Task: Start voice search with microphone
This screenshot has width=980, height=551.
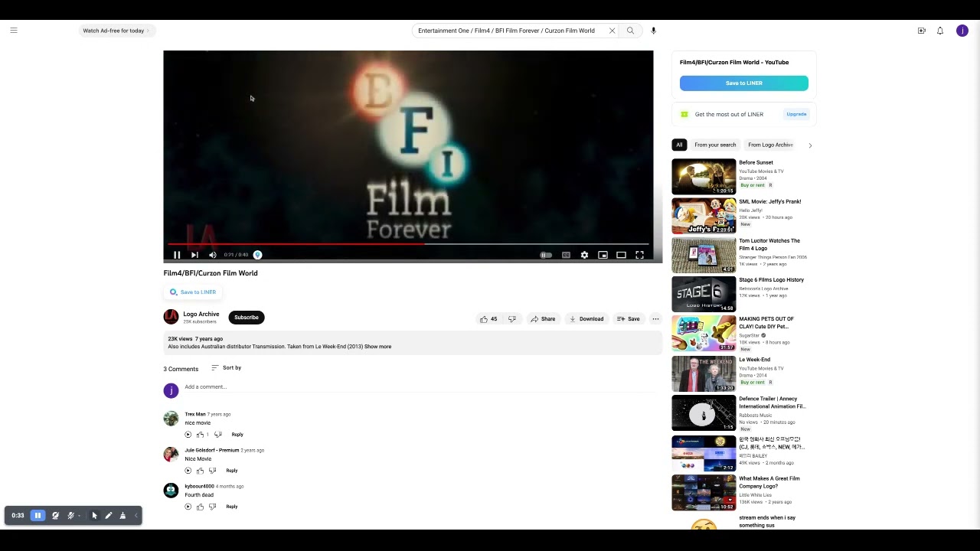Action: (653, 31)
